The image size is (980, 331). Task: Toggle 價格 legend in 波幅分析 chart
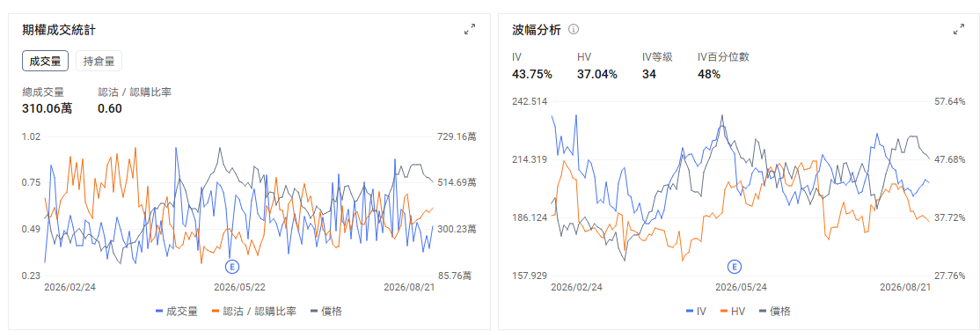[x=774, y=311]
